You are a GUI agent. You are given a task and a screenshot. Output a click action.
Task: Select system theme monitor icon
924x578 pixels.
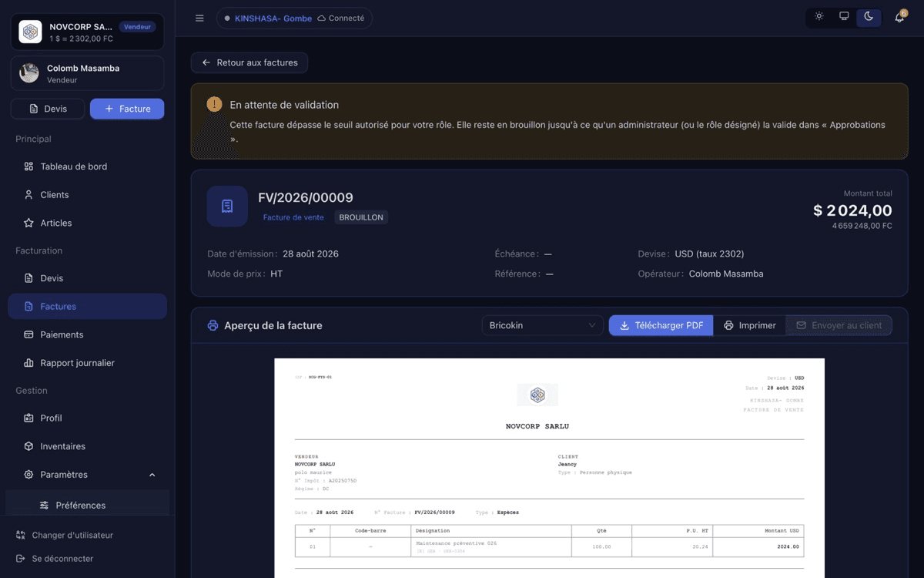click(844, 16)
